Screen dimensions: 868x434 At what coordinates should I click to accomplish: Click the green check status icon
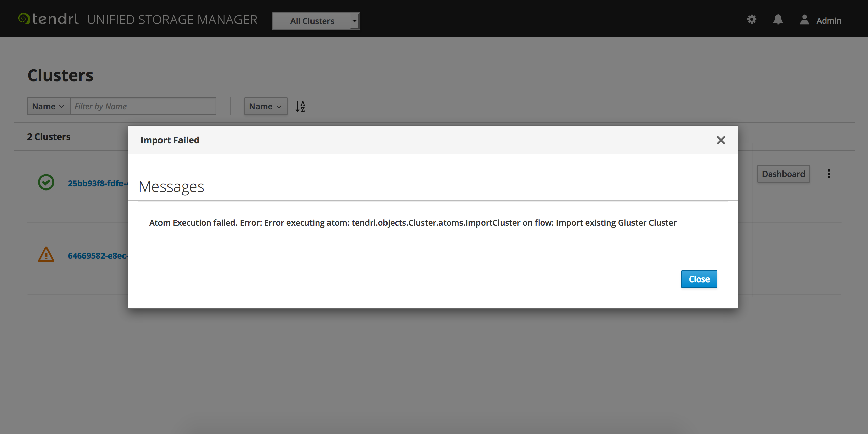tap(46, 182)
